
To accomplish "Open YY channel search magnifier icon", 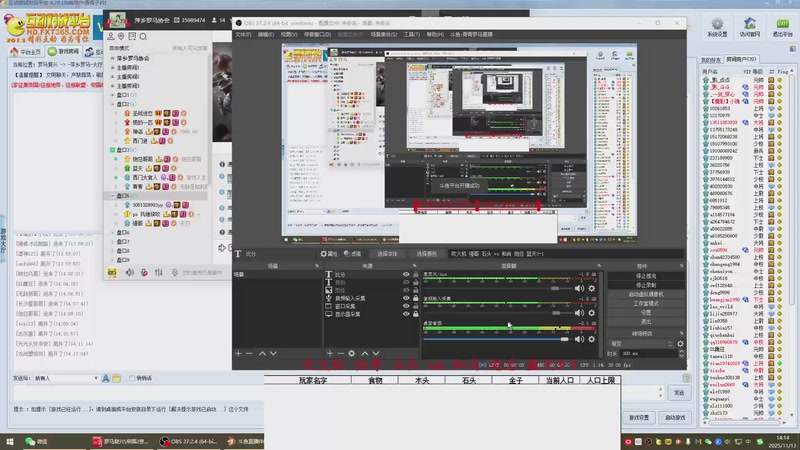I will click(x=143, y=37).
